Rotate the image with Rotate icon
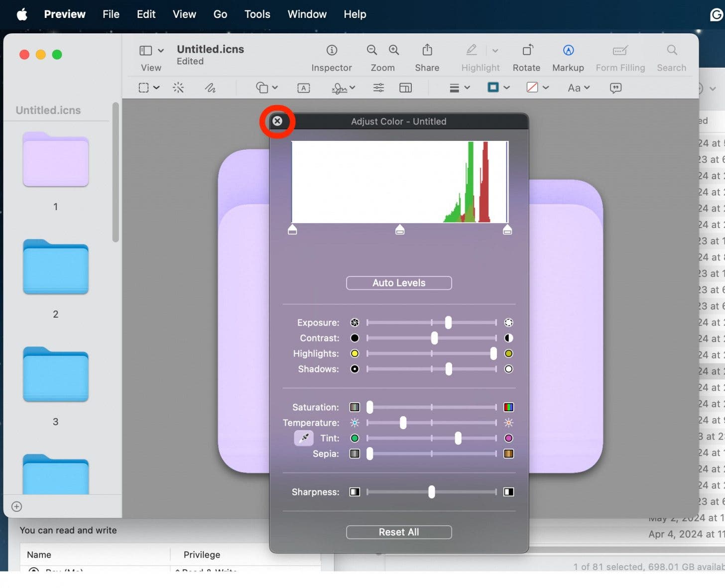Screen dimensions: 725x588 point(527,50)
